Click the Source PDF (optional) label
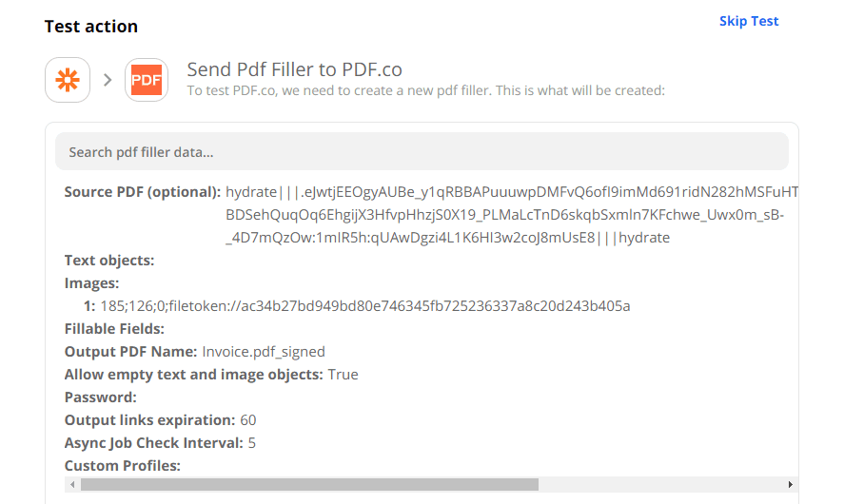 143,192
